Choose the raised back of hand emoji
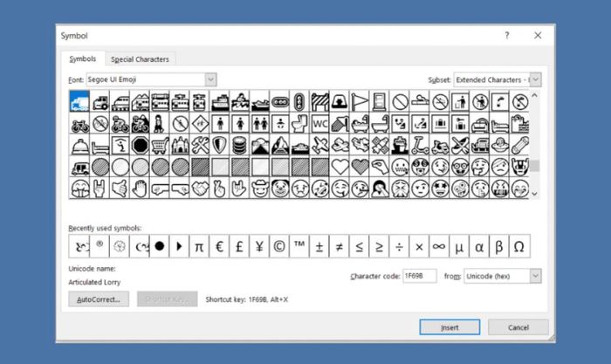This screenshot has height=364, width=611. point(140,189)
